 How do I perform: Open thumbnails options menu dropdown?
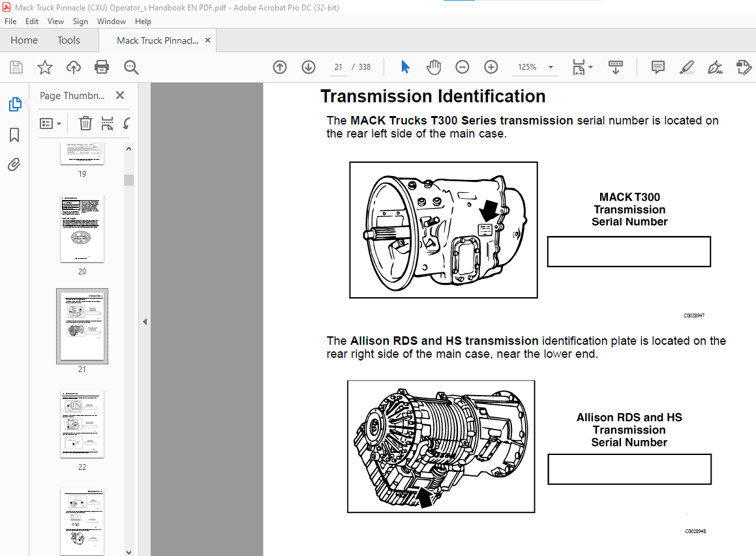pos(51,124)
